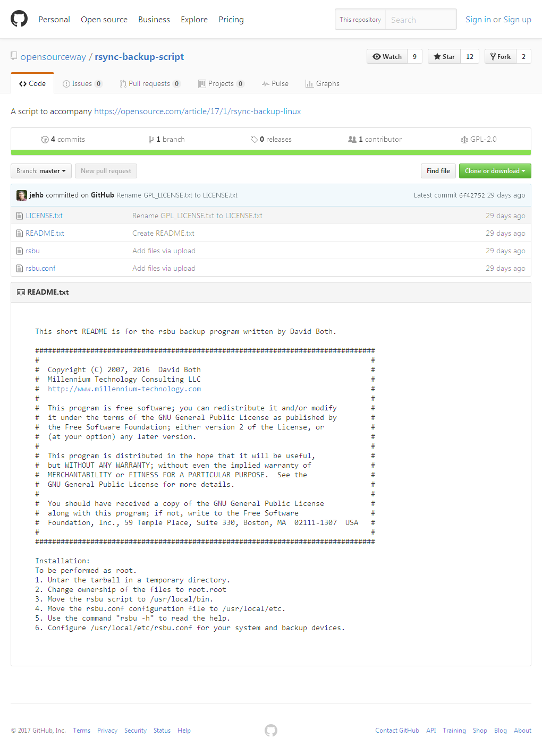This screenshot has width=542, height=756.
Task: Open the Branch: master dropdown
Action: [x=41, y=171]
